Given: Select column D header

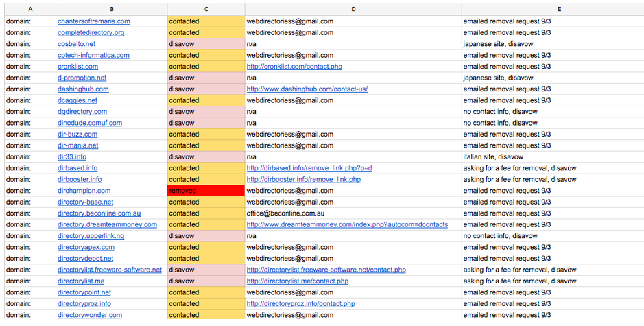Looking at the screenshot, I should pyautogui.click(x=353, y=8).
